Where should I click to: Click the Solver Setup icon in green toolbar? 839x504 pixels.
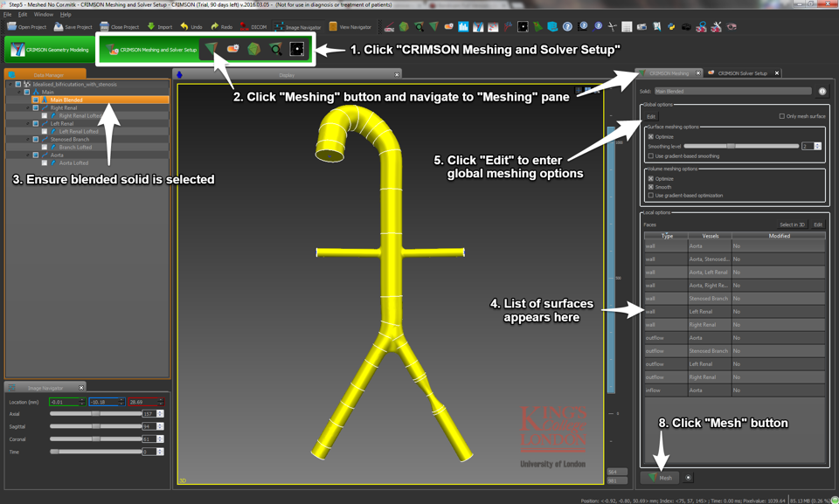pos(232,49)
